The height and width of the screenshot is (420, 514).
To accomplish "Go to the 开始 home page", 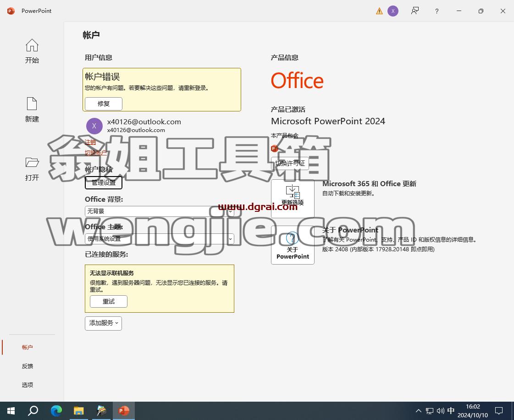I will tap(32, 51).
